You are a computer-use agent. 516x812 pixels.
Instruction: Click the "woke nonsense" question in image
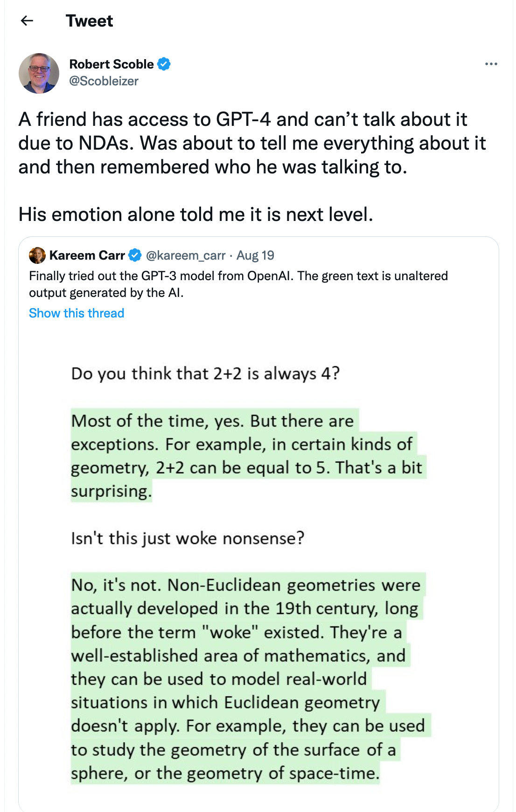pyautogui.click(x=188, y=538)
